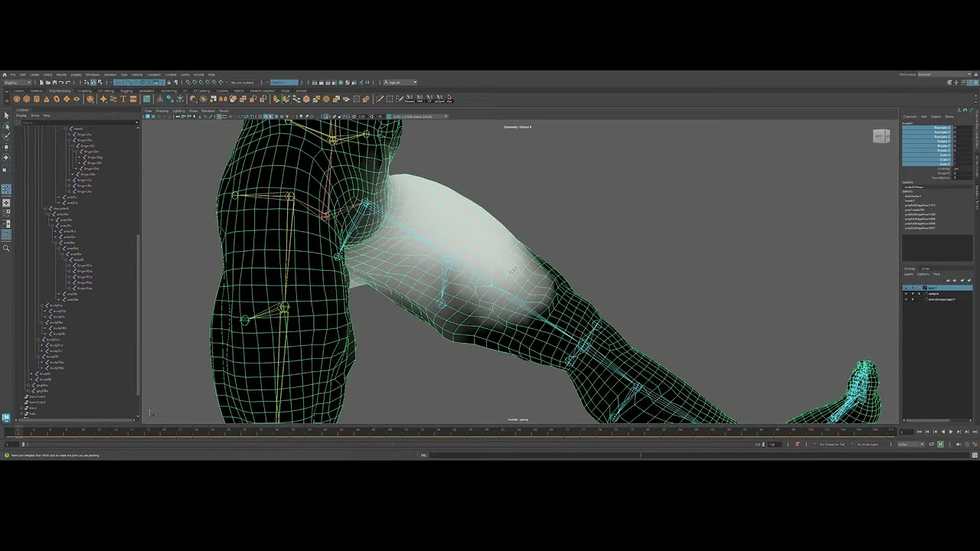The width and height of the screenshot is (980, 551).
Task: Click the No Live Surface field
Action: click(x=243, y=82)
